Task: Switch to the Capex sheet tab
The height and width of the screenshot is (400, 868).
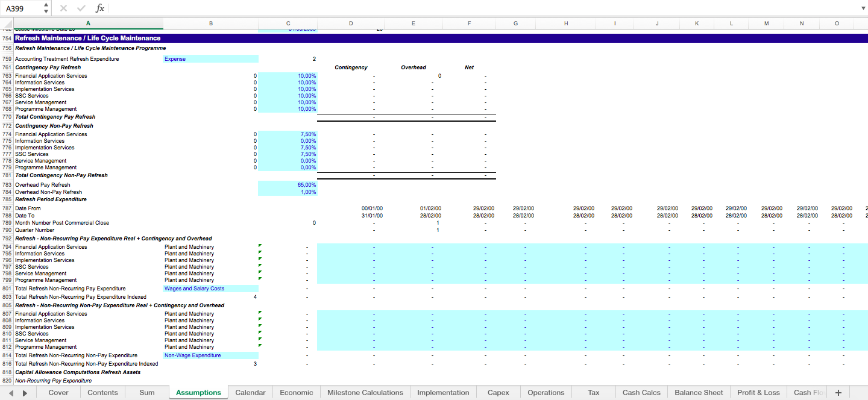Action: [x=498, y=393]
